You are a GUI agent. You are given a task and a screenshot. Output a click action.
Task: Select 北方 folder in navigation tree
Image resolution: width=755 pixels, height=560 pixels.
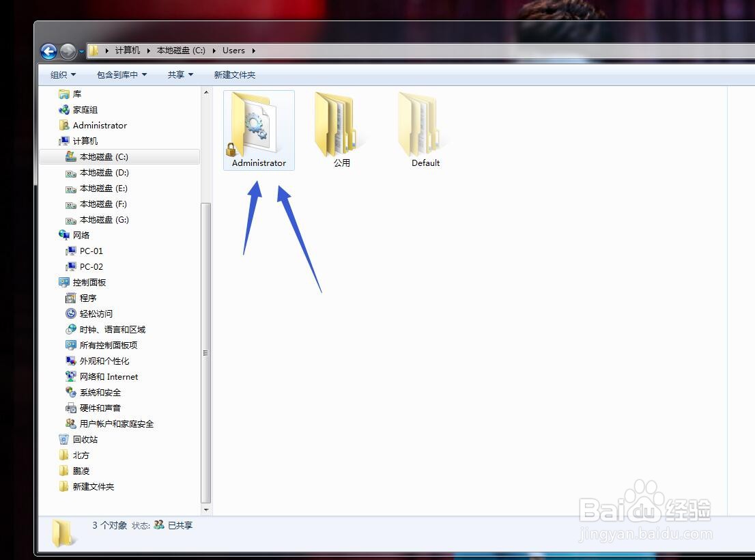[74, 455]
